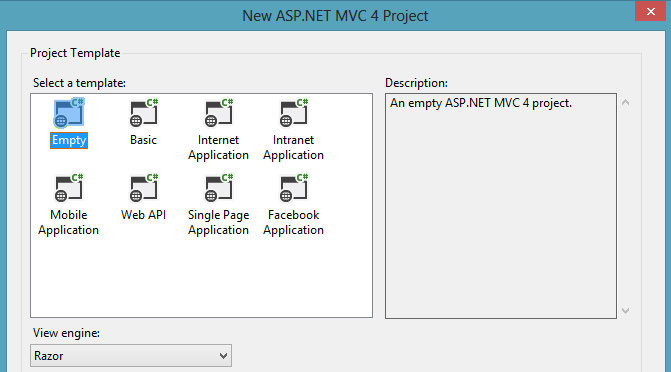Click the highlighted "Empty" template label
Screen dimensions: 671x372
pyautogui.click(x=69, y=140)
